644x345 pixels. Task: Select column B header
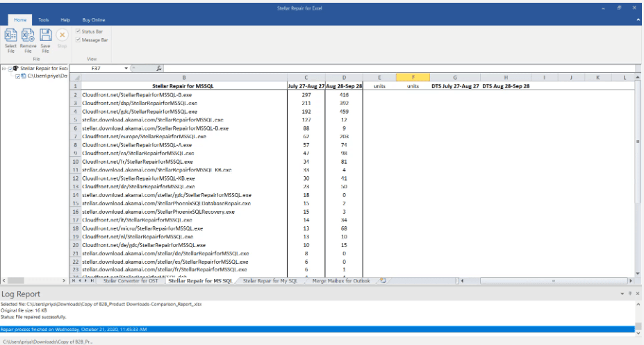coord(184,78)
